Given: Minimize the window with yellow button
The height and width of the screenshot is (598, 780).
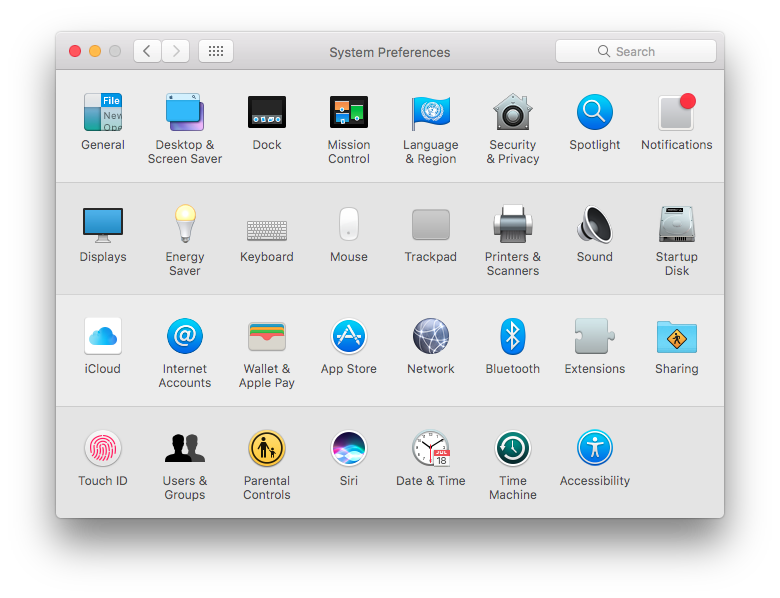Looking at the screenshot, I should (95, 51).
